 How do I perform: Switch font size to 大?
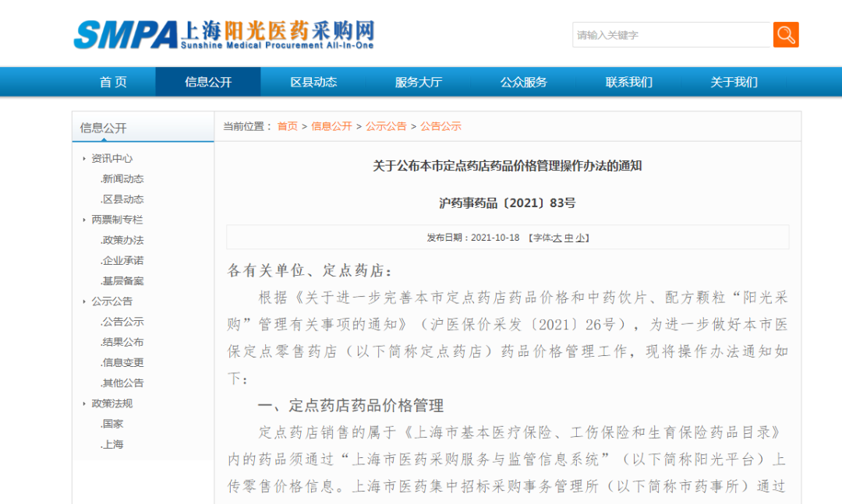(559, 237)
